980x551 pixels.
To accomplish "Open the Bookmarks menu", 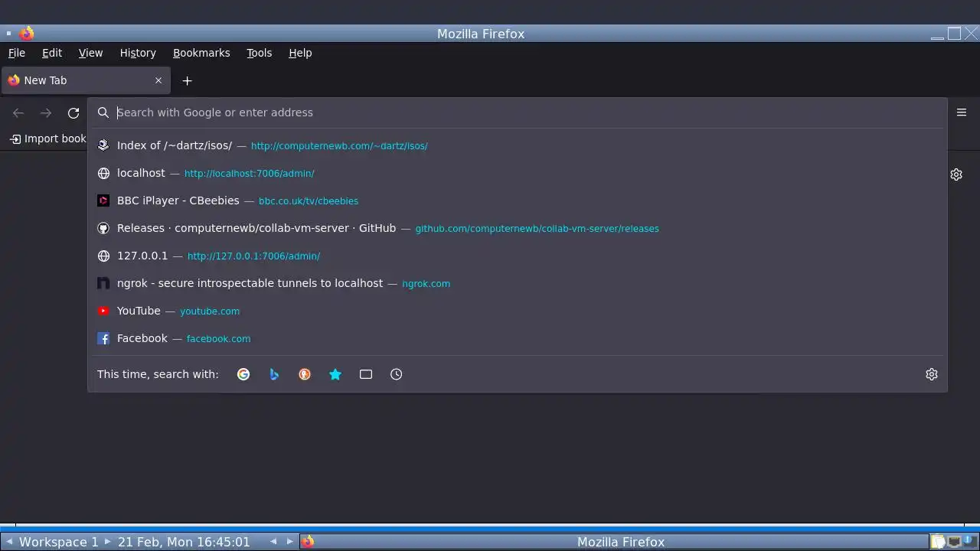I will (x=201, y=53).
